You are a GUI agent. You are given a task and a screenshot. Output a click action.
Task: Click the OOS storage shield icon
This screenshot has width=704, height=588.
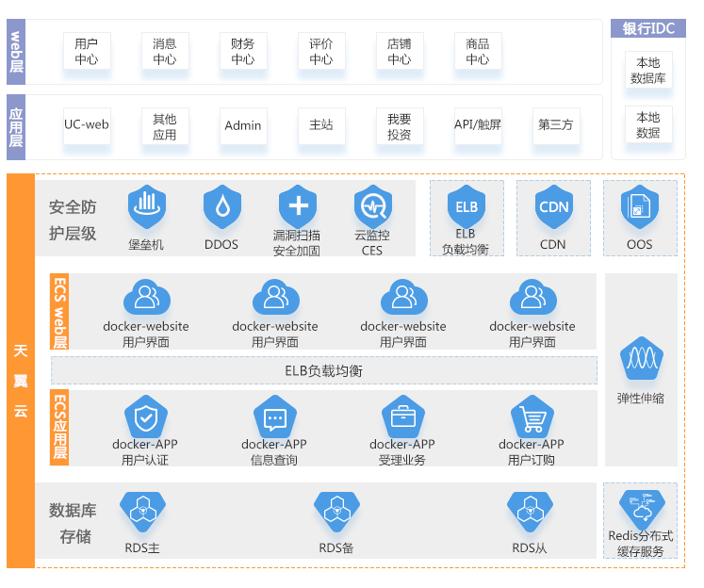[639, 206]
